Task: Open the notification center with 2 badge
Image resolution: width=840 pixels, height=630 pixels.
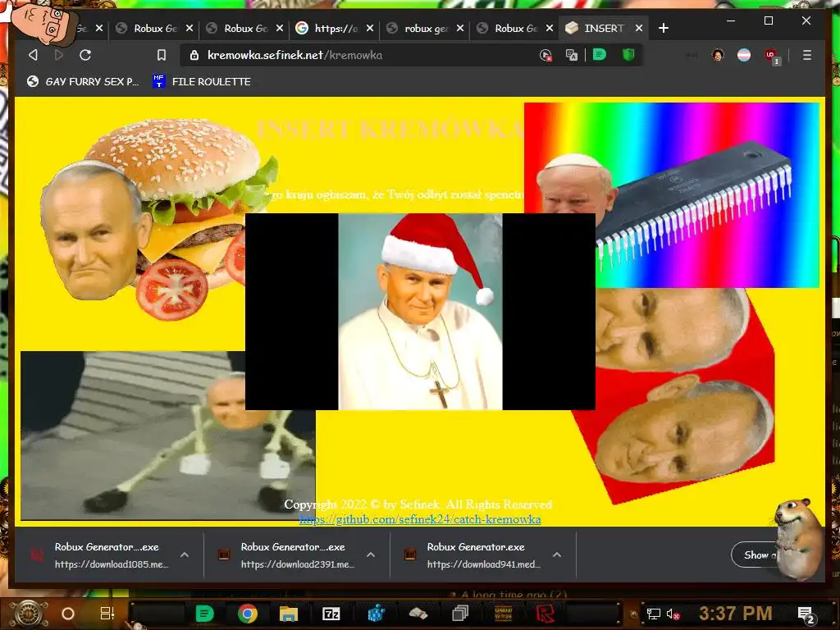Action: pyautogui.click(x=806, y=614)
